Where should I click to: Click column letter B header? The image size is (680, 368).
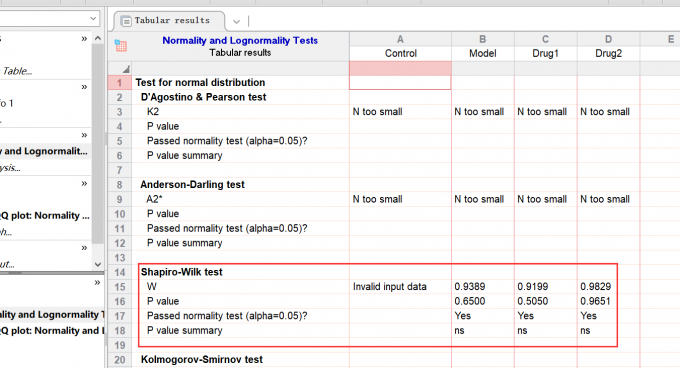pyautogui.click(x=483, y=39)
